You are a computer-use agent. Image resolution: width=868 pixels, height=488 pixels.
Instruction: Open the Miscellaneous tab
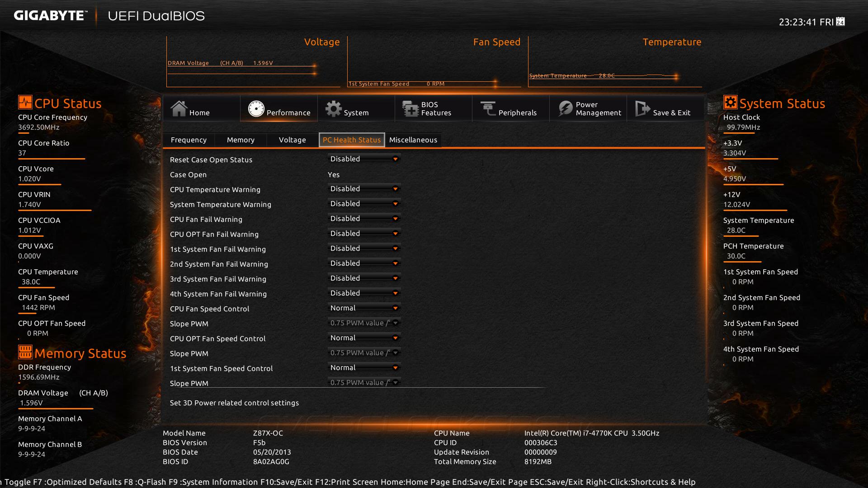pyautogui.click(x=413, y=140)
